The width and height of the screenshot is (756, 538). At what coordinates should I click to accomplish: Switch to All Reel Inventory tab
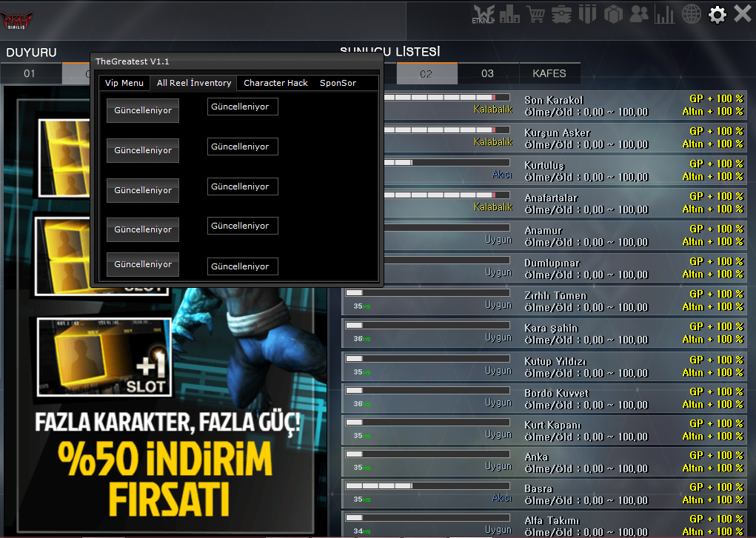(x=194, y=83)
